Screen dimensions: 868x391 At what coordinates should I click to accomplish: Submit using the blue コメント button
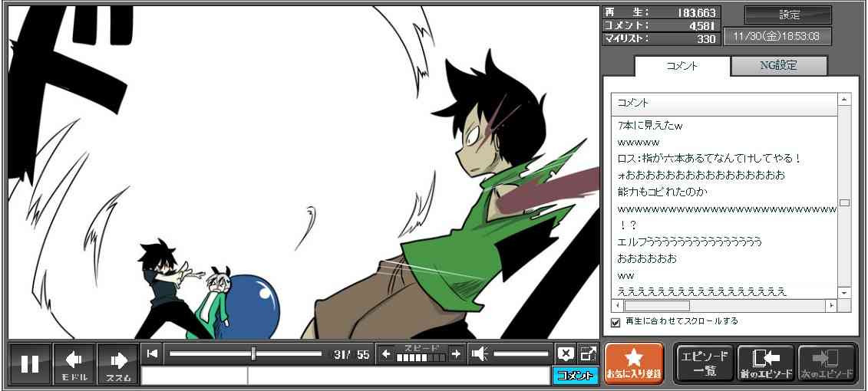click(x=575, y=376)
